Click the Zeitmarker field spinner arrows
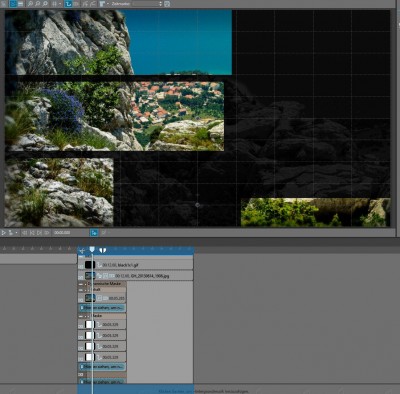400x394 pixels. 160,4
